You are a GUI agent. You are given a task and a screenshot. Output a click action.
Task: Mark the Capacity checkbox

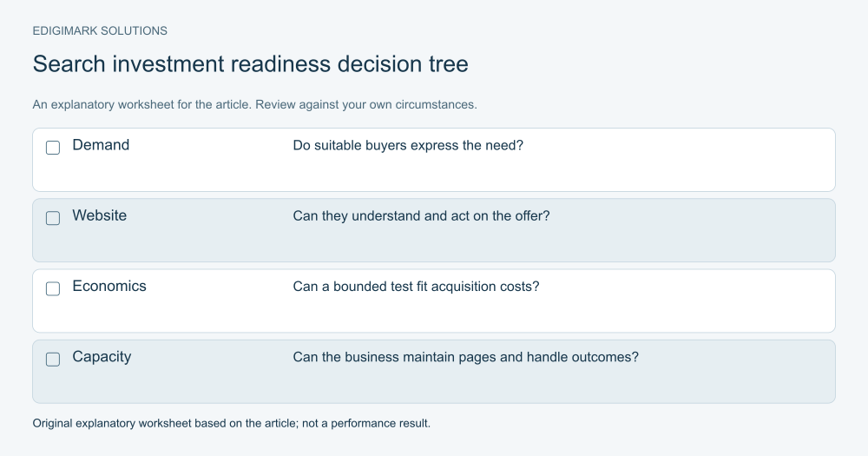click(53, 359)
